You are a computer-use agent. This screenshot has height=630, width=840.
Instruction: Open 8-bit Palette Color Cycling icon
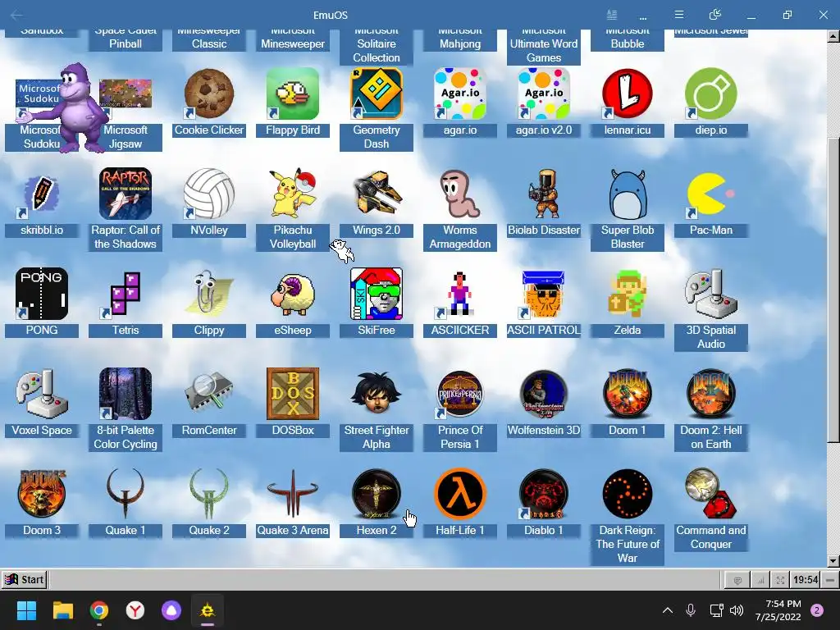126,395
